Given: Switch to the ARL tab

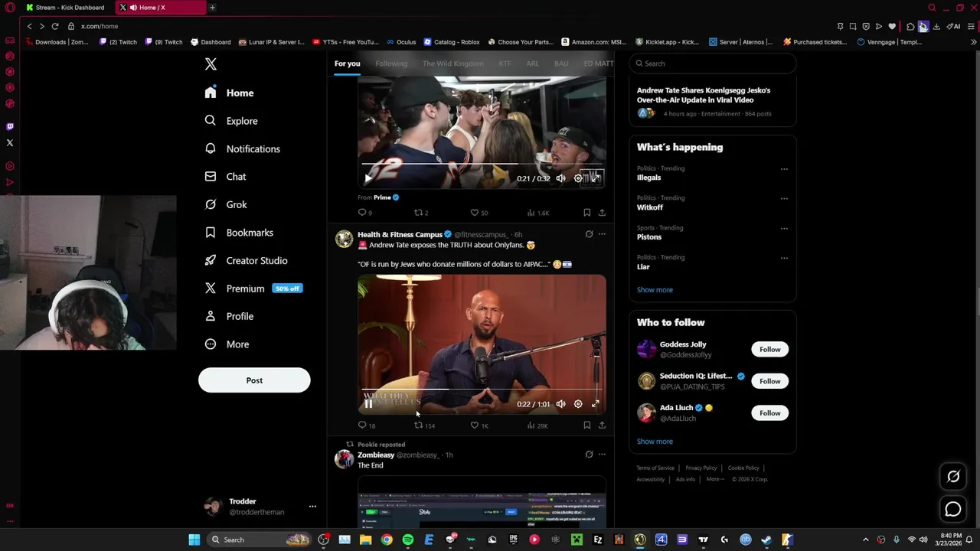Looking at the screenshot, I should pos(532,64).
